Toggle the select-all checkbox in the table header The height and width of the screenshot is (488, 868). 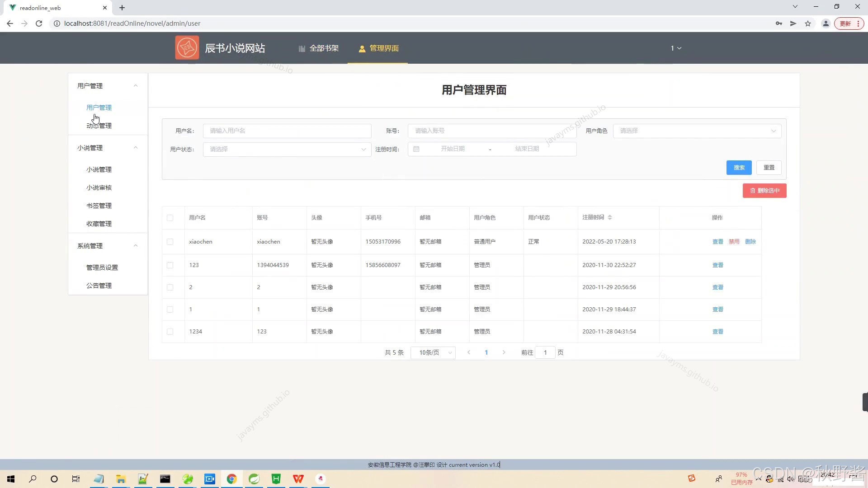(x=170, y=218)
